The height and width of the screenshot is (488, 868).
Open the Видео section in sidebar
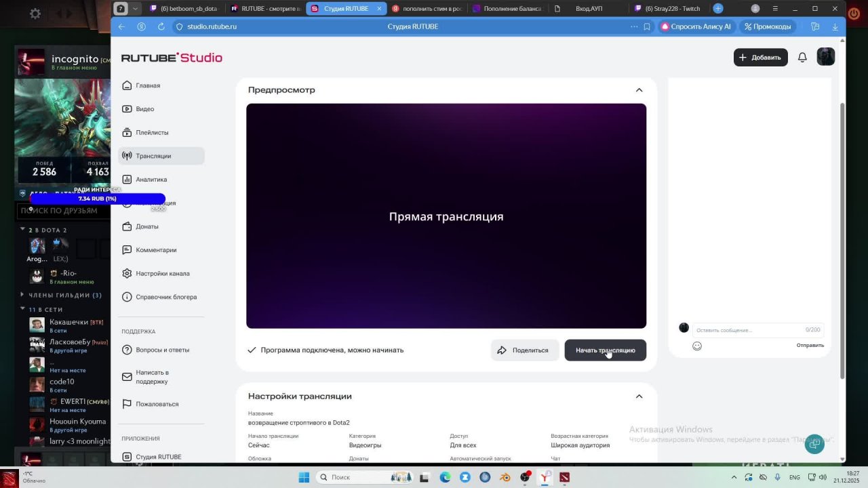[161, 109]
